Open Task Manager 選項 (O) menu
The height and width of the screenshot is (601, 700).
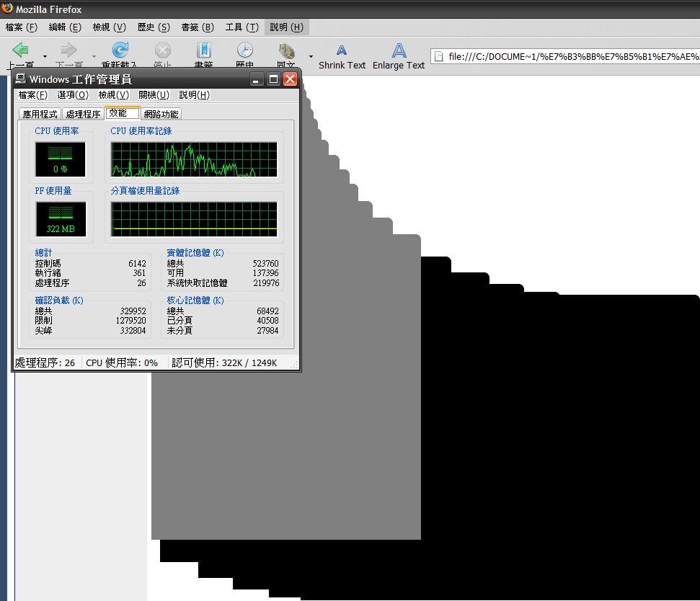click(73, 95)
